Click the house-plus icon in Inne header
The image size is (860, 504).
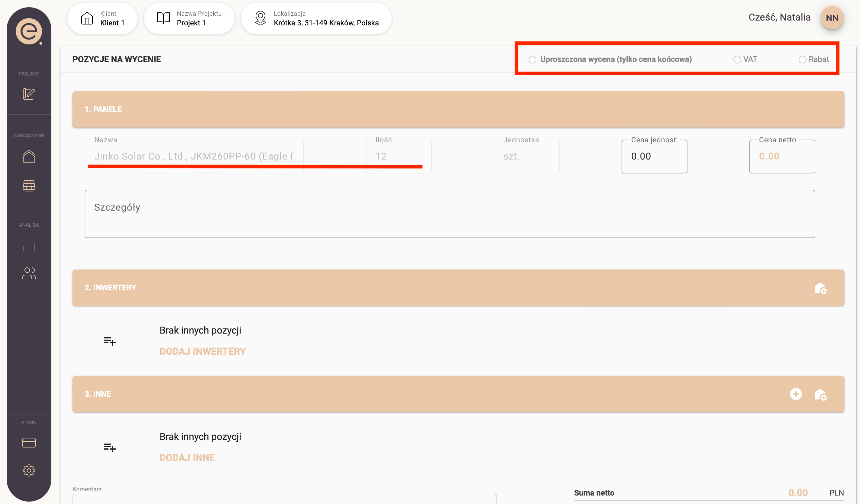coord(820,394)
